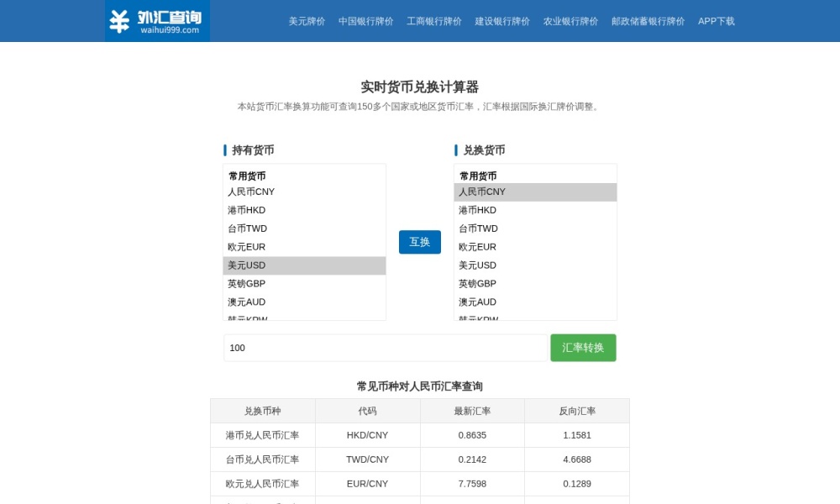840x504 pixels.
Task: Select 澳元AUD in 持有货币 list
Action: pyautogui.click(x=304, y=302)
